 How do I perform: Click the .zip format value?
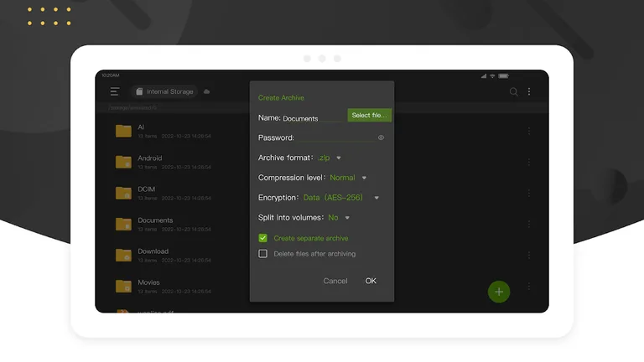(x=324, y=158)
